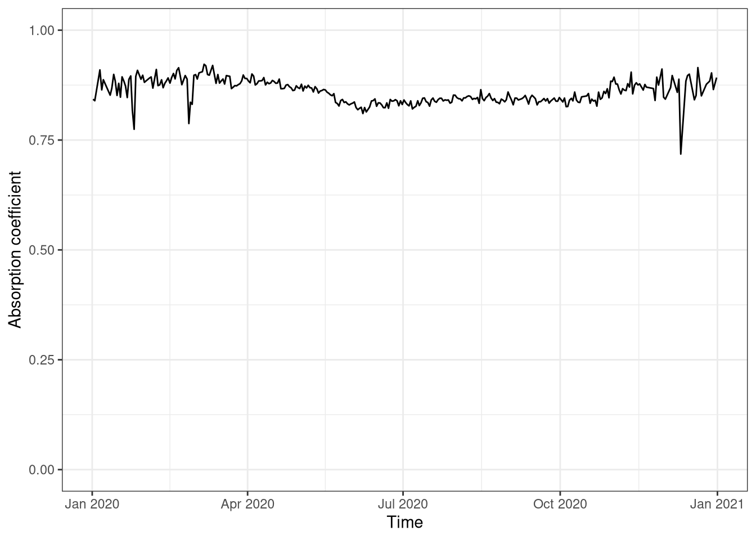Image resolution: width=756 pixels, height=540 pixels.
Task: Click the '0.00' y-axis tick label
Action: pyautogui.click(x=42, y=470)
